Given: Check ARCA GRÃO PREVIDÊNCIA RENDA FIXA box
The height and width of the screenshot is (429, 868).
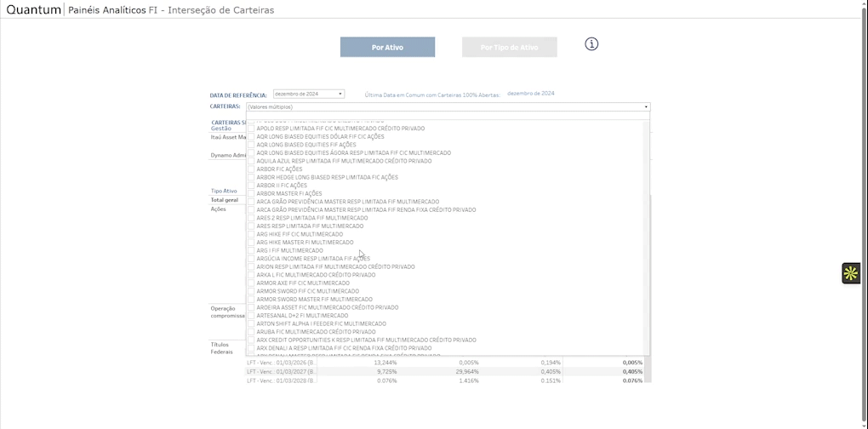Looking at the screenshot, I should [x=251, y=209].
